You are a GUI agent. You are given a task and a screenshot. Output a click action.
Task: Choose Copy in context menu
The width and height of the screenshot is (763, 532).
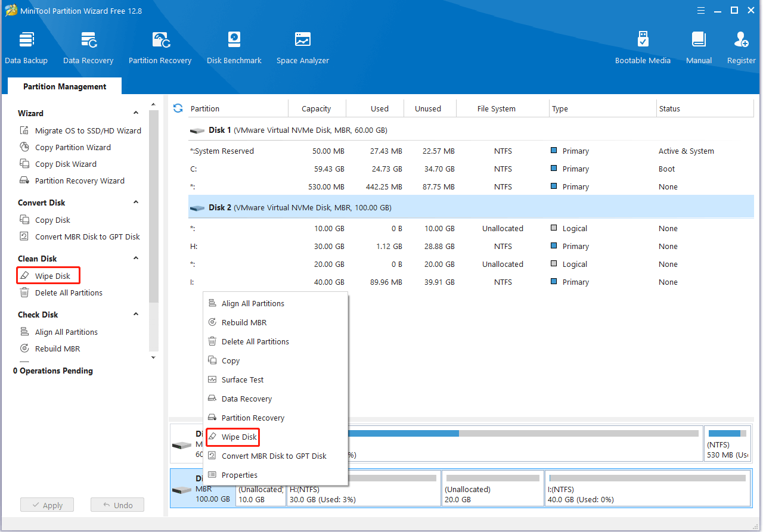coord(275,360)
